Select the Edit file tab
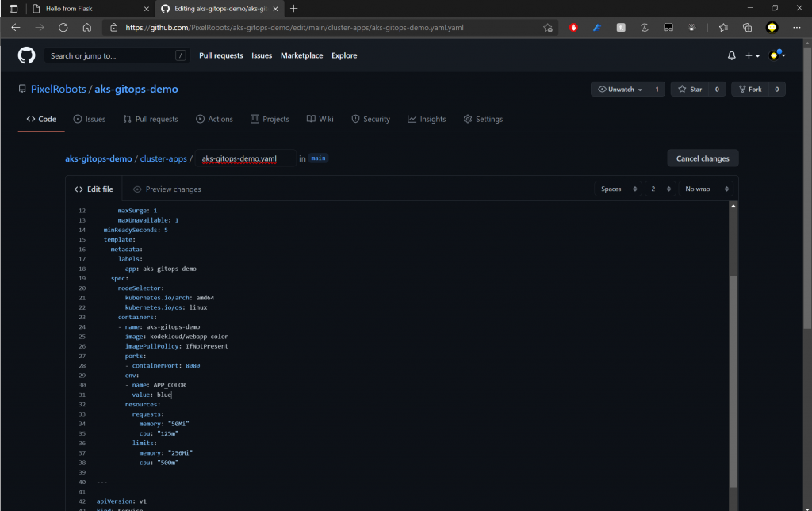Viewport: 812px width, 511px height. click(94, 189)
